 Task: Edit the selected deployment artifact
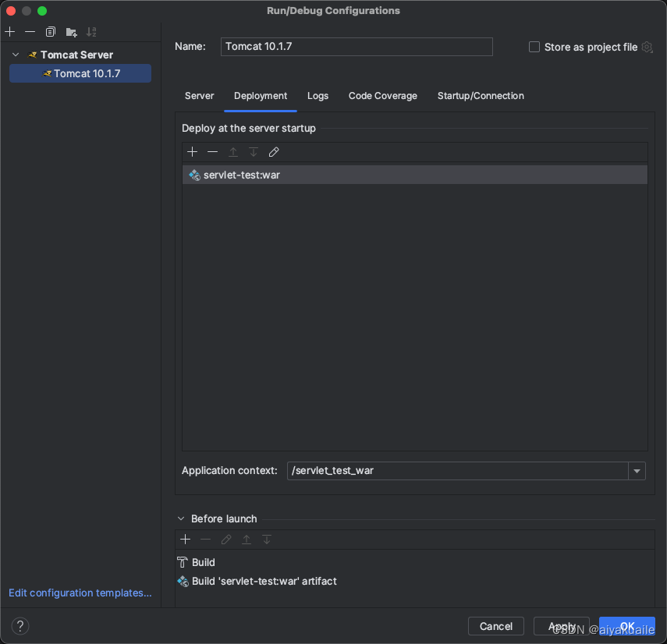274,152
